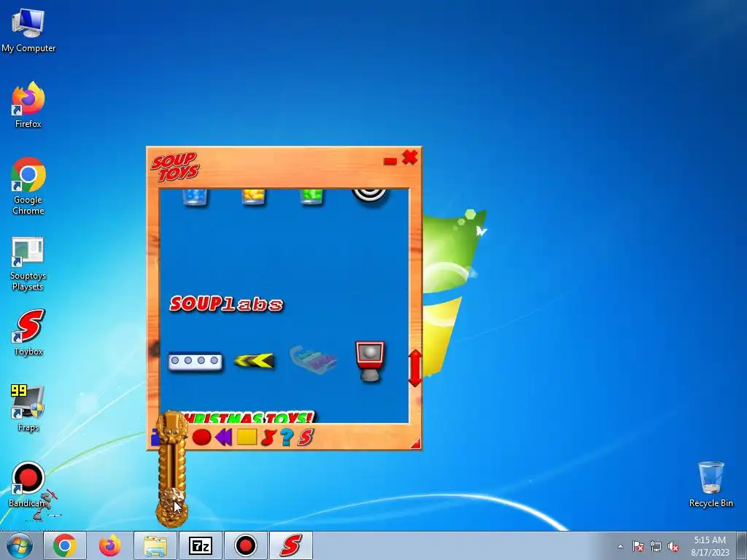Select the Recycle Bin icon
This screenshot has height=560, width=747.
point(711,484)
